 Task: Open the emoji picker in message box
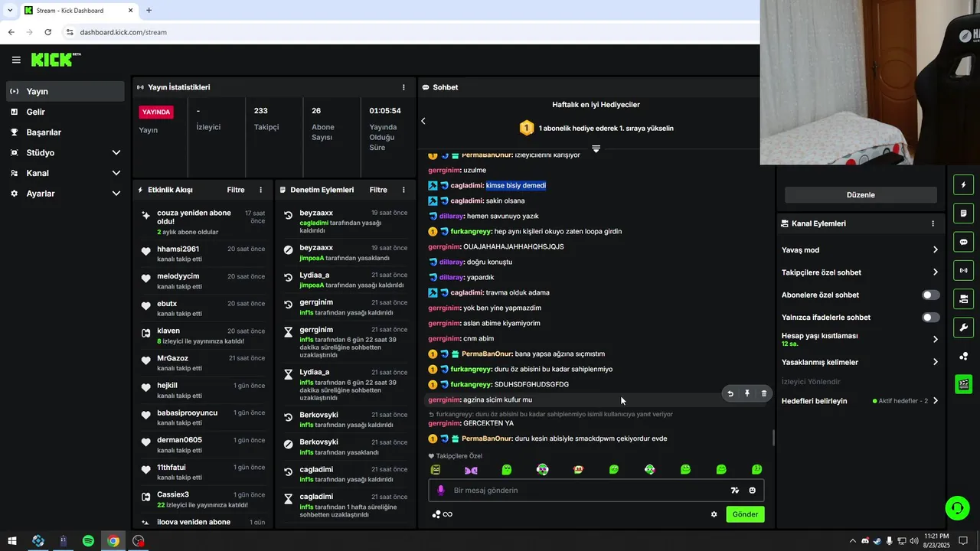753,491
